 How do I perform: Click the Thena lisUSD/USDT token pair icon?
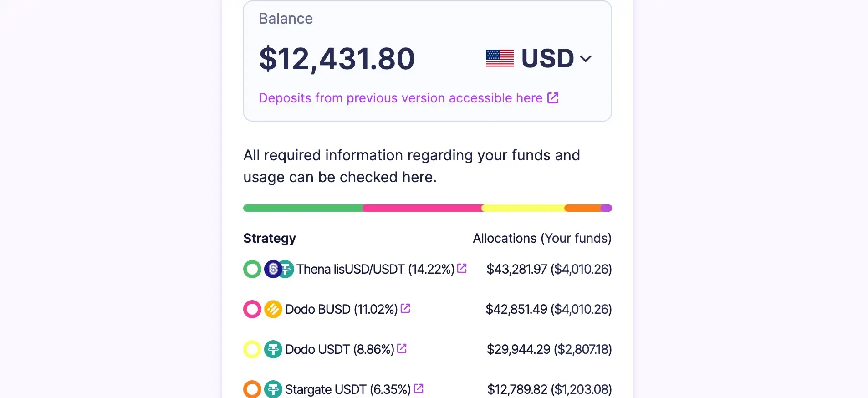279,269
